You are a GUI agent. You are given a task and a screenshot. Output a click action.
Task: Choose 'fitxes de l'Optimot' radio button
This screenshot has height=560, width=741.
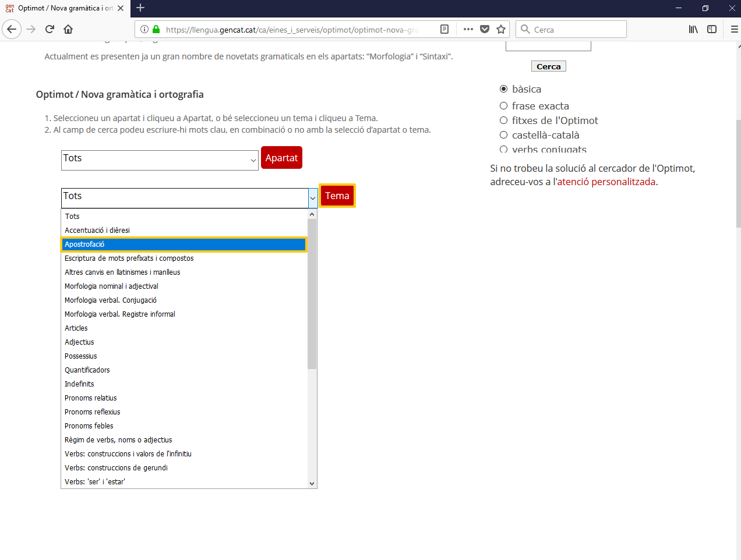504,120
